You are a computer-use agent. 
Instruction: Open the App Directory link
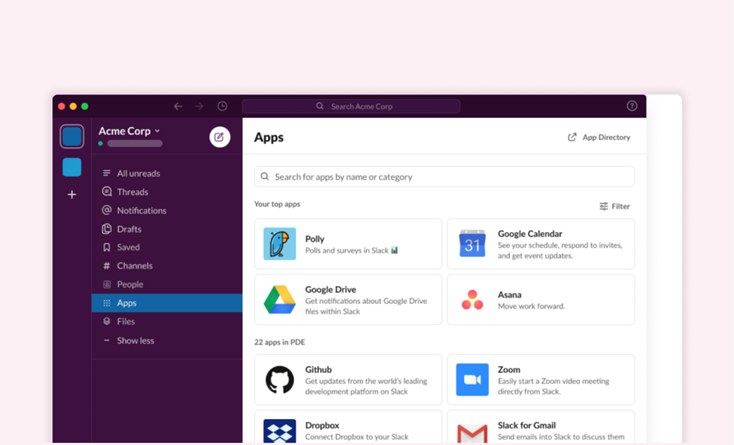click(599, 137)
